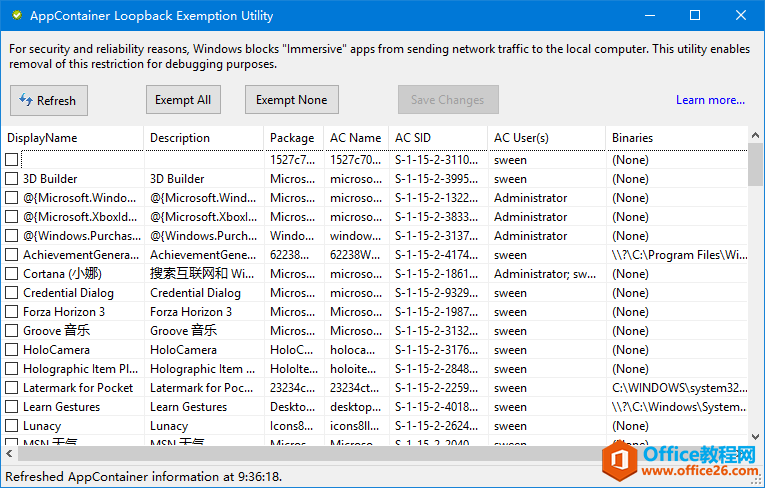
Task: Click the 'holoite...' AC Name cell
Action: point(357,369)
